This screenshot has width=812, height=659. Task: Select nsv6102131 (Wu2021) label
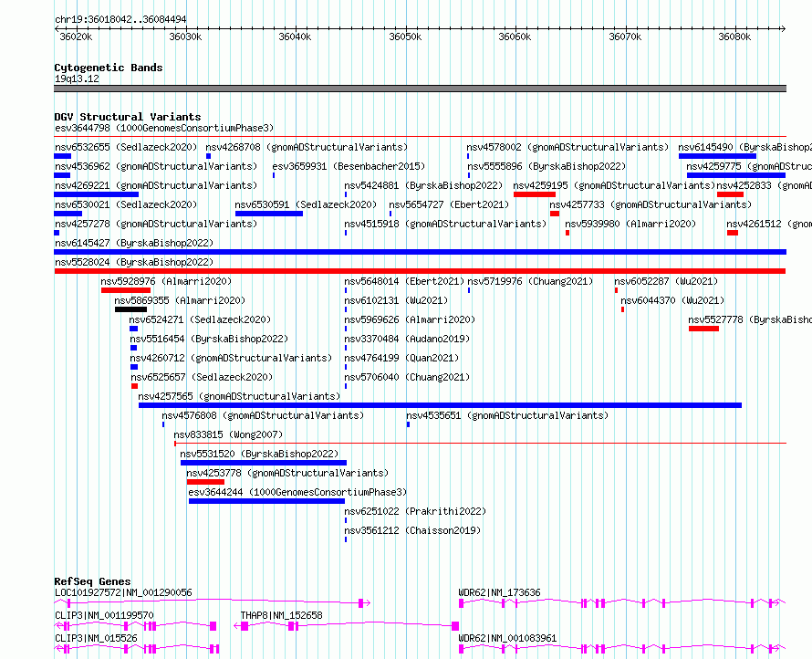tap(396, 300)
